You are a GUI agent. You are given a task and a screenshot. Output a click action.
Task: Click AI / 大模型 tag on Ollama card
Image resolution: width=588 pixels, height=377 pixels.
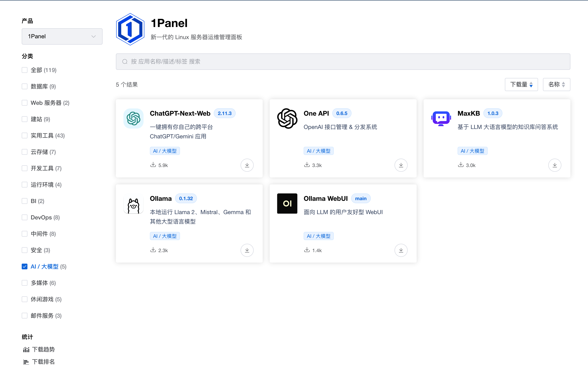(x=165, y=236)
